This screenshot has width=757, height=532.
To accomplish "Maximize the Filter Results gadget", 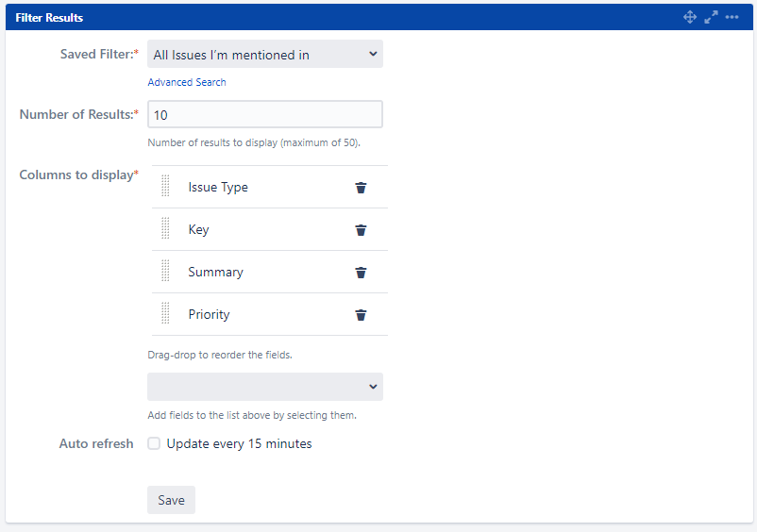I will (x=711, y=17).
